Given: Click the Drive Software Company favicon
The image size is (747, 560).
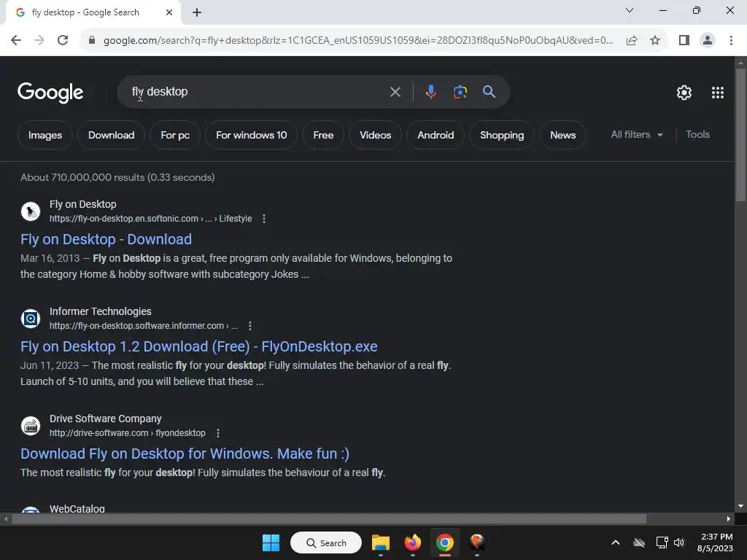Looking at the screenshot, I should click(x=31, y=425).
